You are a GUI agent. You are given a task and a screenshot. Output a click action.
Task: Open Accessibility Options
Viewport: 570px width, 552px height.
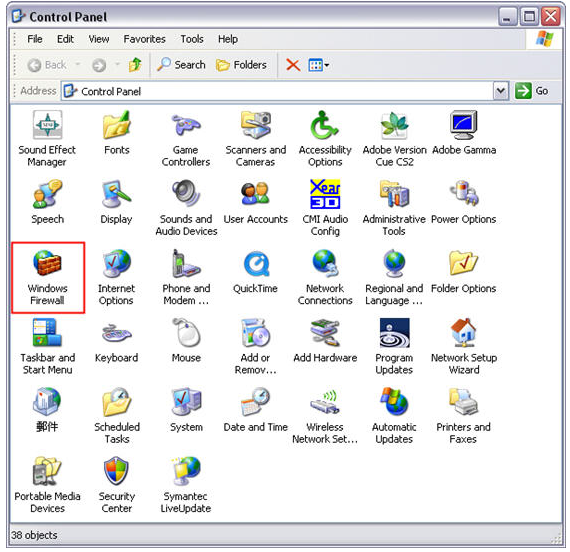(x=325, y=139)
